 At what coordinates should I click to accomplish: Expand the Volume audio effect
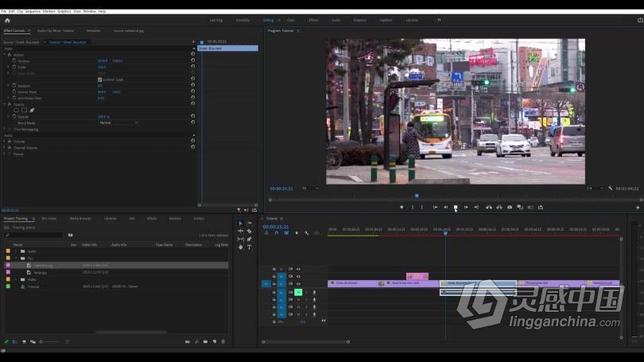point(5,142)
